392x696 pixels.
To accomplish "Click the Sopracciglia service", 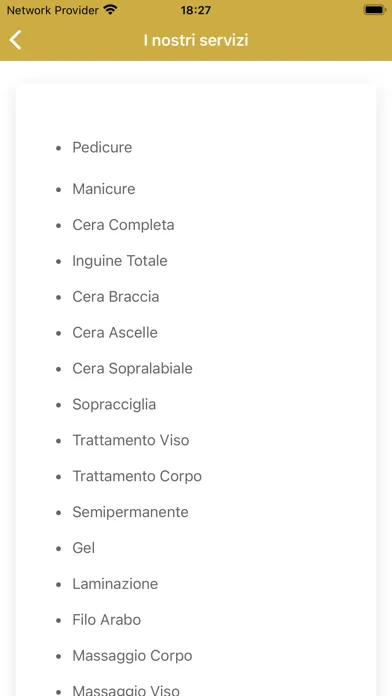I will (114, 404).
